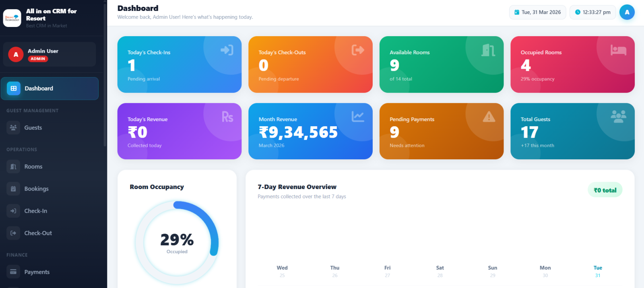Click the Rooms door icon in sidebar
This screenshot has width=644, height=288.
pyautogui.click(x=13, y=167)
